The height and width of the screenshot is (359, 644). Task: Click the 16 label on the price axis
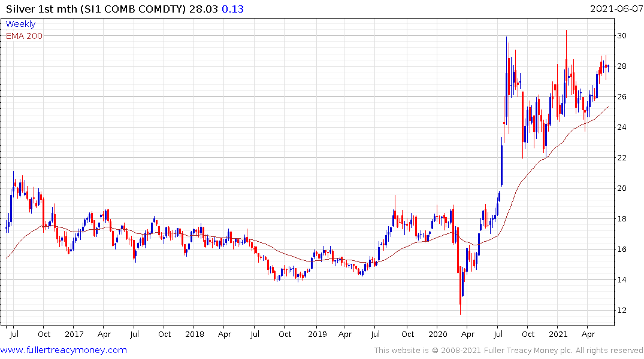(622, 249)
